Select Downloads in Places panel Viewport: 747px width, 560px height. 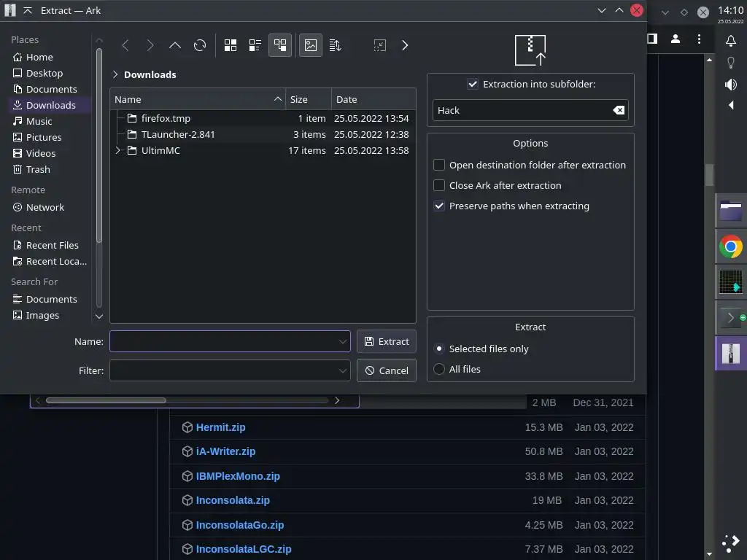50,105
